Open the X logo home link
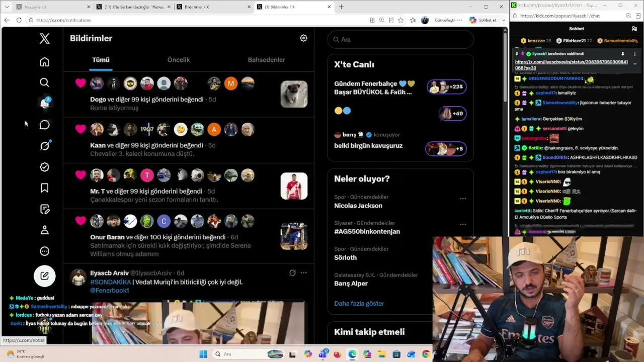 [x=45, y=38]
